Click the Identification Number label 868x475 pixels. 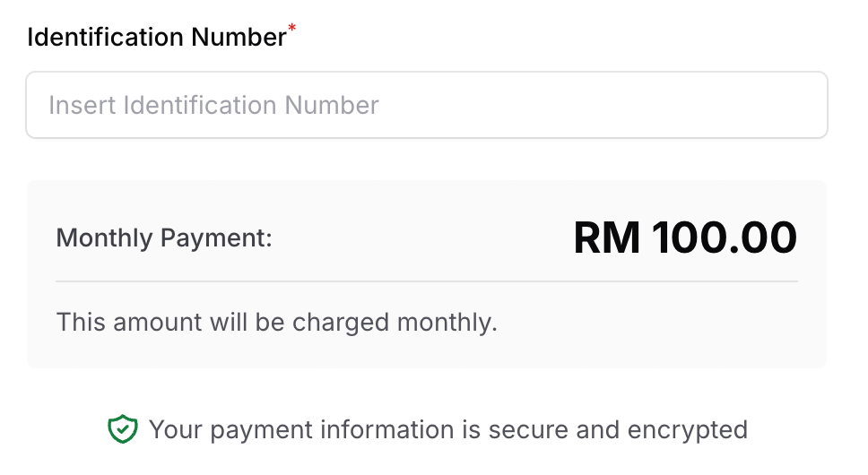point(157,37)
